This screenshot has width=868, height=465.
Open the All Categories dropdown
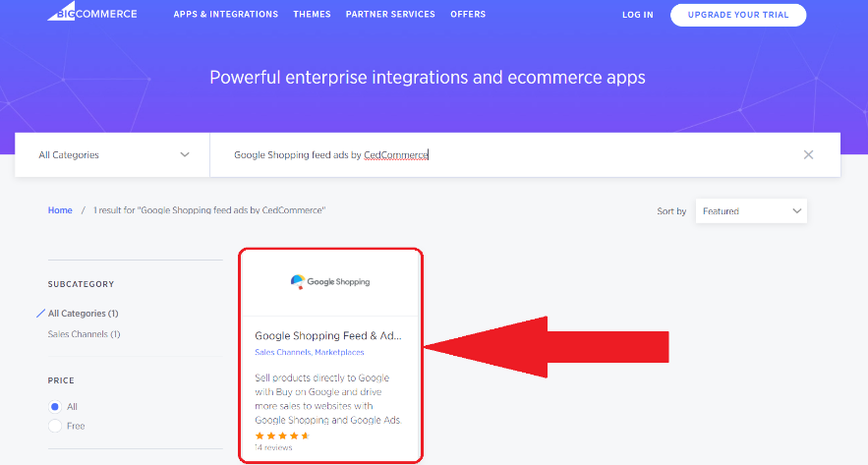(112, 155)
